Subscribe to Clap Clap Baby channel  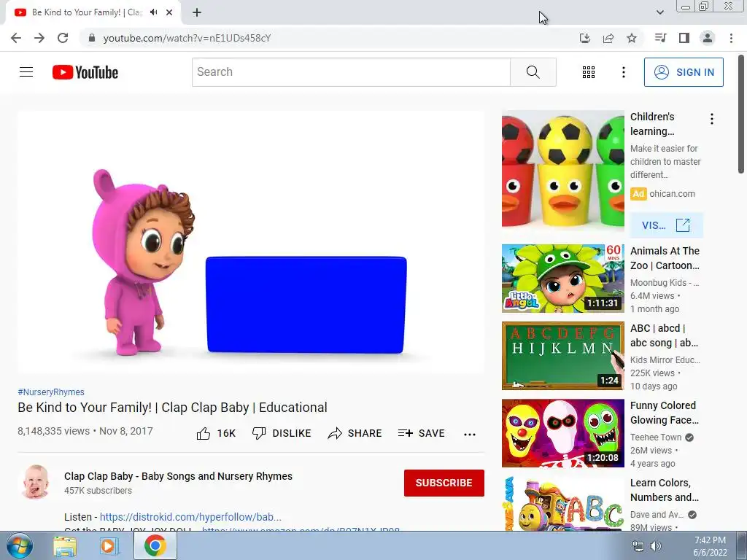[x=444, y=483]
